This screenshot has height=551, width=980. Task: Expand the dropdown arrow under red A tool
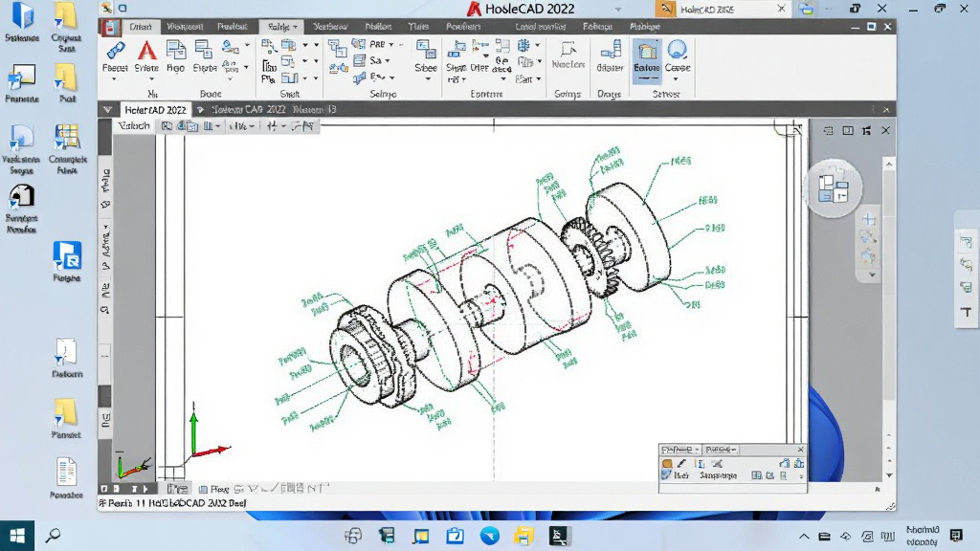151,79
